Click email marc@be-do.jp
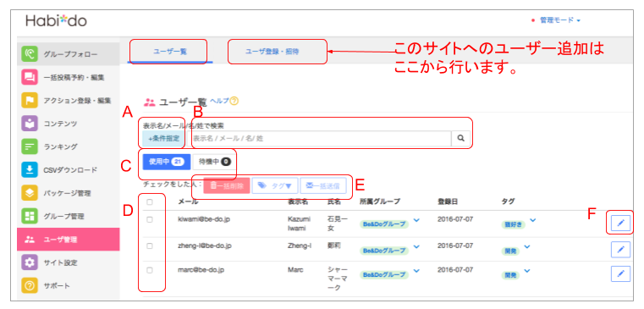The height and width of the screenshot is (309, 644). click(x=201, y=270)
